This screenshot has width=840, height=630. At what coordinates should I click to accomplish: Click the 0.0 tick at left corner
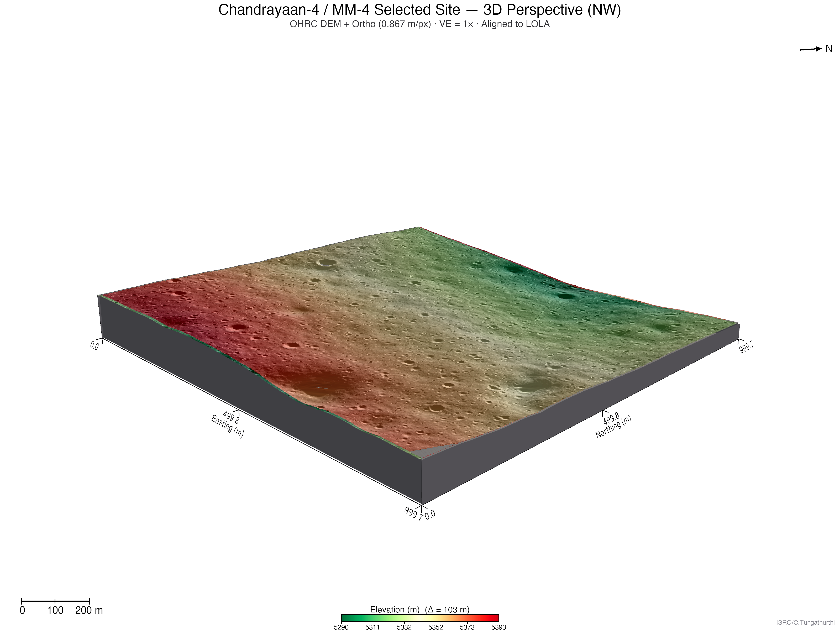[x=94, y=345]
